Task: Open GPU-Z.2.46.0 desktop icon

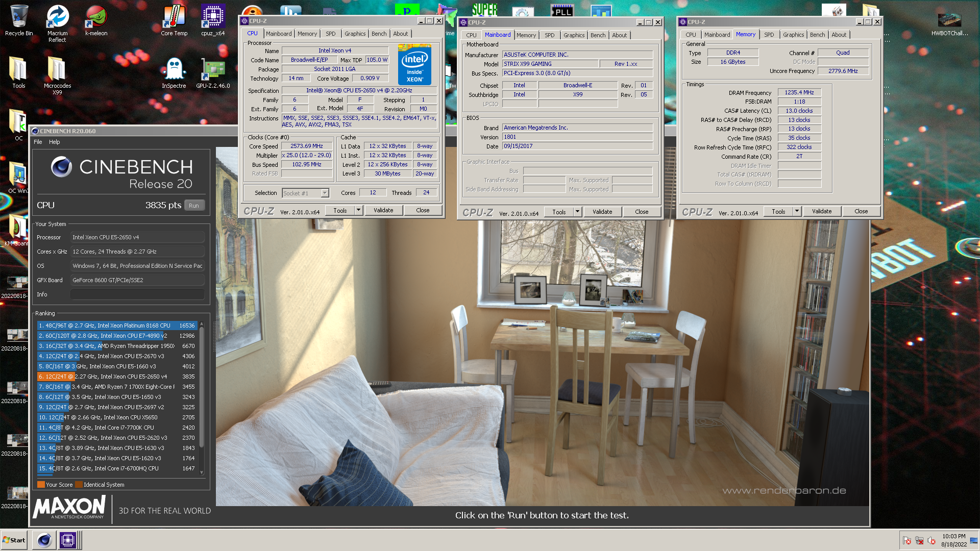Action: coord(213,72)
